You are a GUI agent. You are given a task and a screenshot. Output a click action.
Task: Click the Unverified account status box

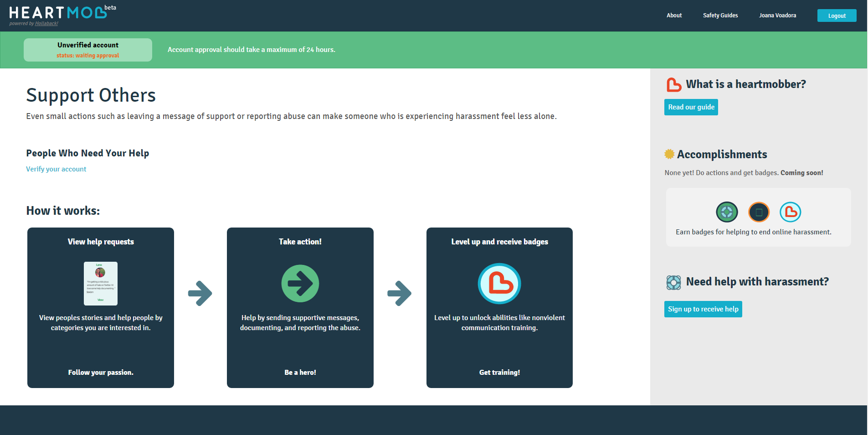click(x=88, y=50)
